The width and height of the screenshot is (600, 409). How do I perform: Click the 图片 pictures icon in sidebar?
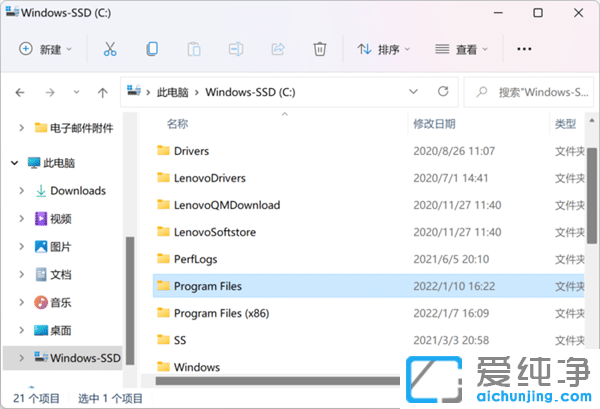[x=41, y=246]
